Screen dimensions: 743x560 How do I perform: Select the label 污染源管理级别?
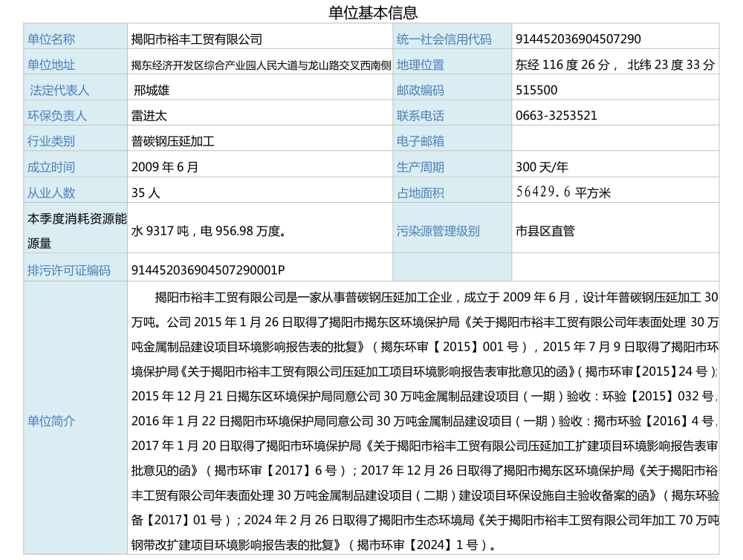(438, 231)
